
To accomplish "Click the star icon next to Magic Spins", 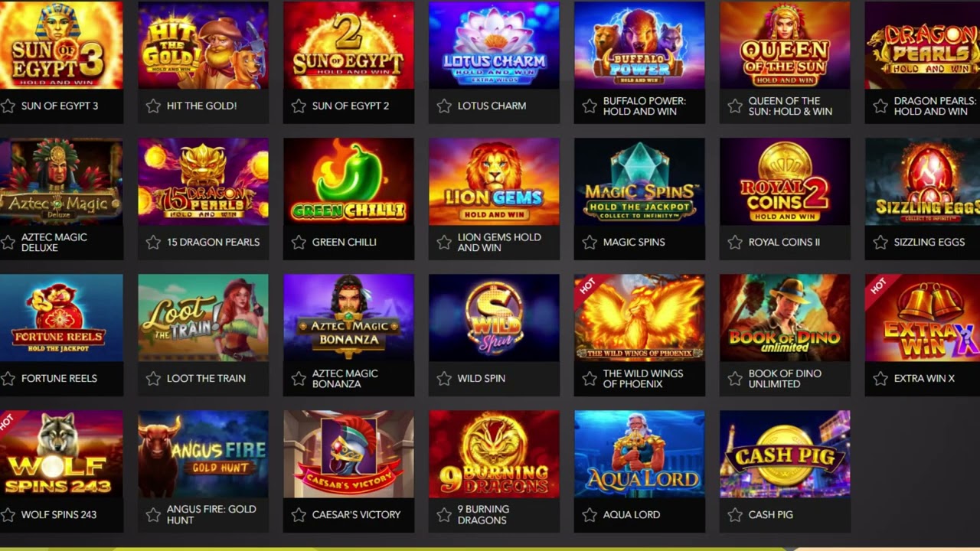I will 590,243.
